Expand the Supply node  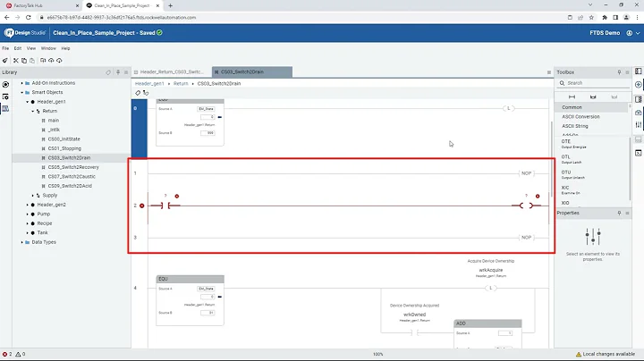33,196
